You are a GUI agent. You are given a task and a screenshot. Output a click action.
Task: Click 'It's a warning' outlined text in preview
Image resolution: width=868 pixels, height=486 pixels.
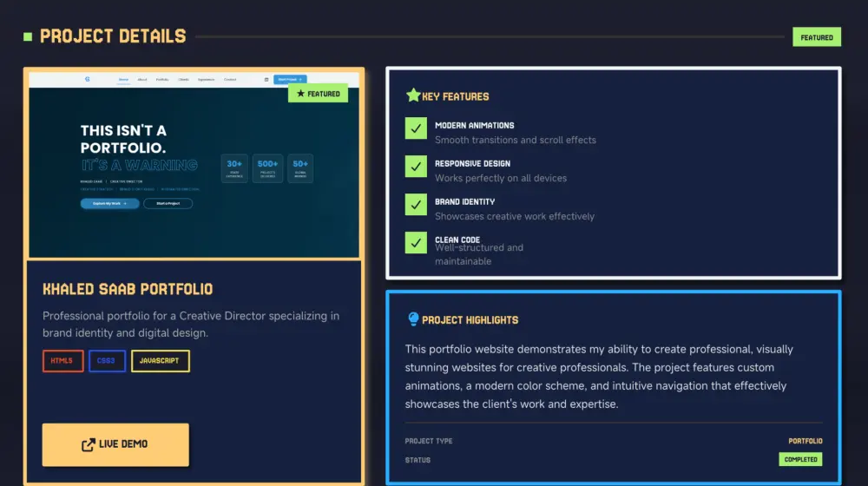point(140,165)
